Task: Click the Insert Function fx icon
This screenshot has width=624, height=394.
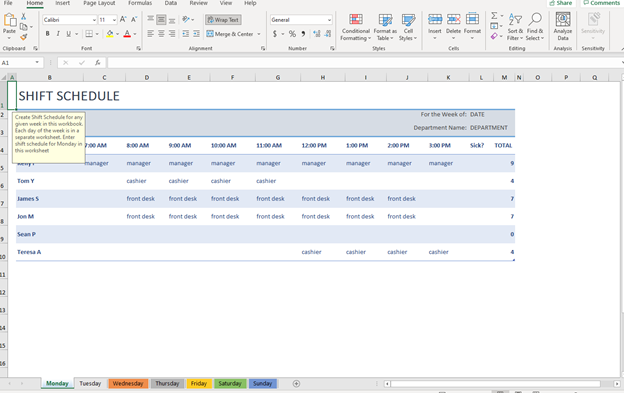Action: click(x=98, y=62)
